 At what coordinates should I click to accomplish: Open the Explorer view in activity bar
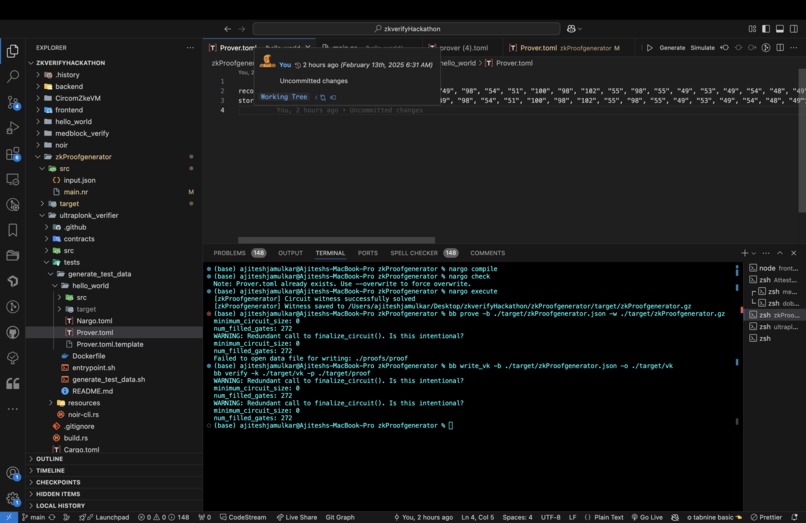click(13, 51)
